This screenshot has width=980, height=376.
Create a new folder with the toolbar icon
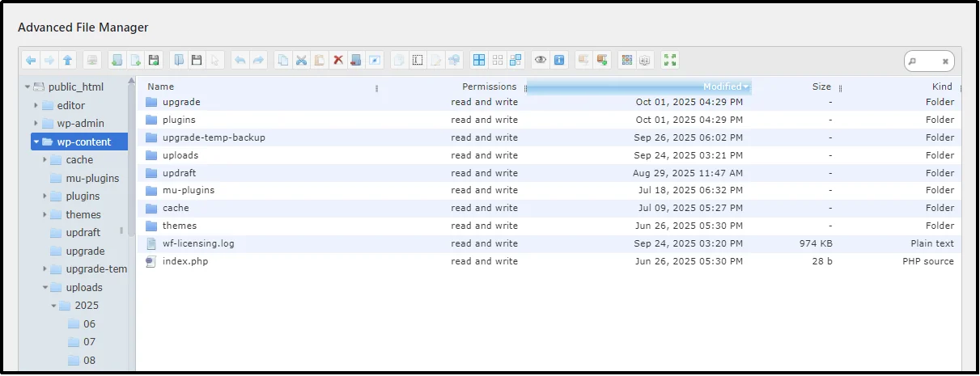click(x=117, y=60)
